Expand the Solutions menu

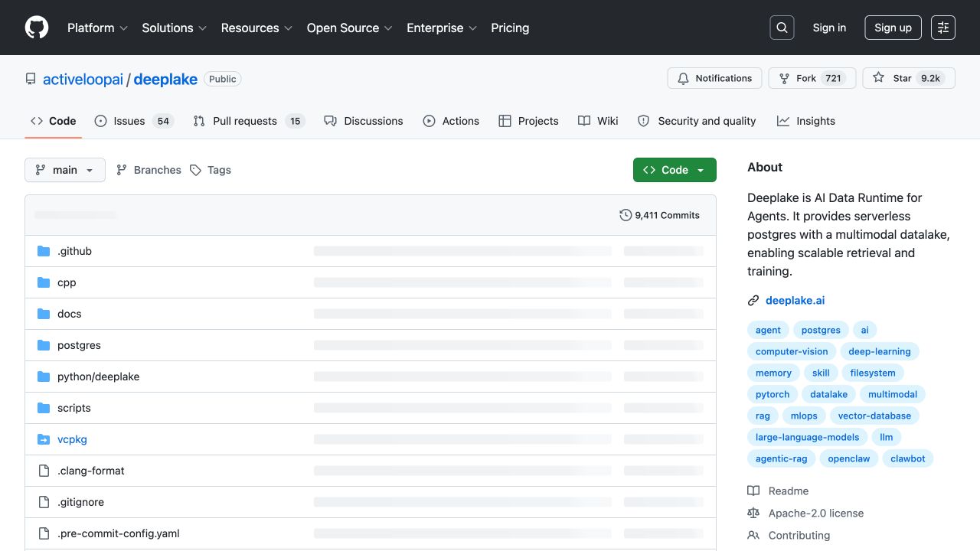175,28
